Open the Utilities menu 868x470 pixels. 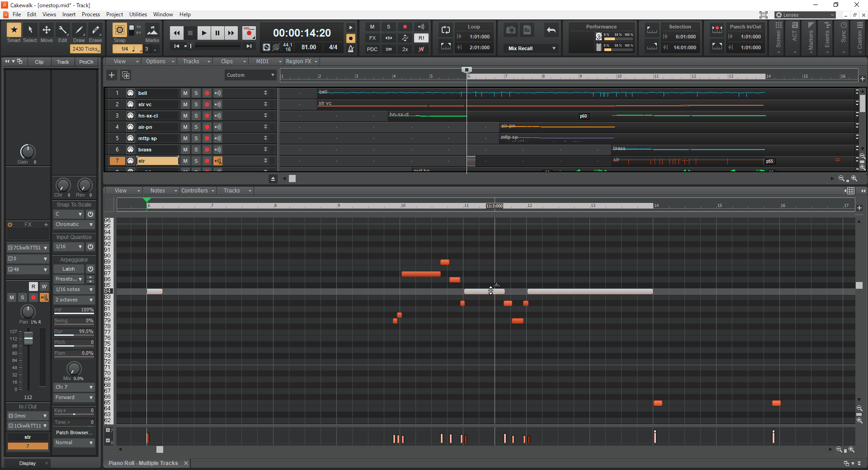(138, 14)
